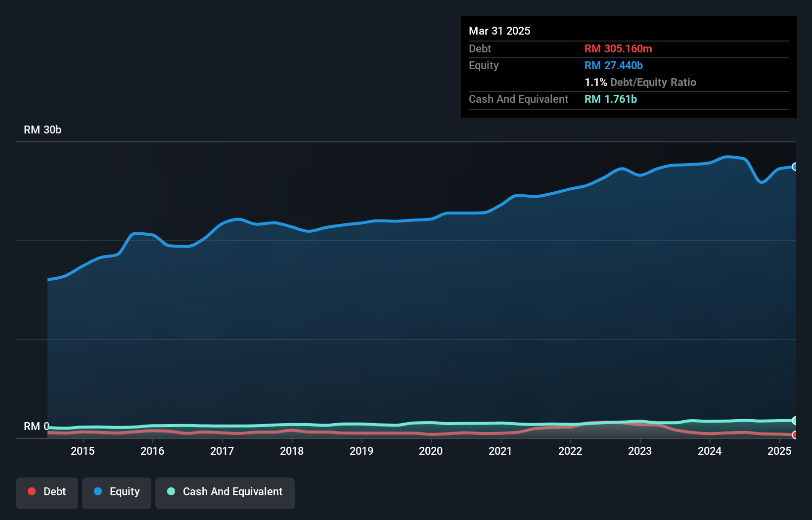Click the 2022 axis label
This screenshot has width=812, height=520.
coord(570,451)
